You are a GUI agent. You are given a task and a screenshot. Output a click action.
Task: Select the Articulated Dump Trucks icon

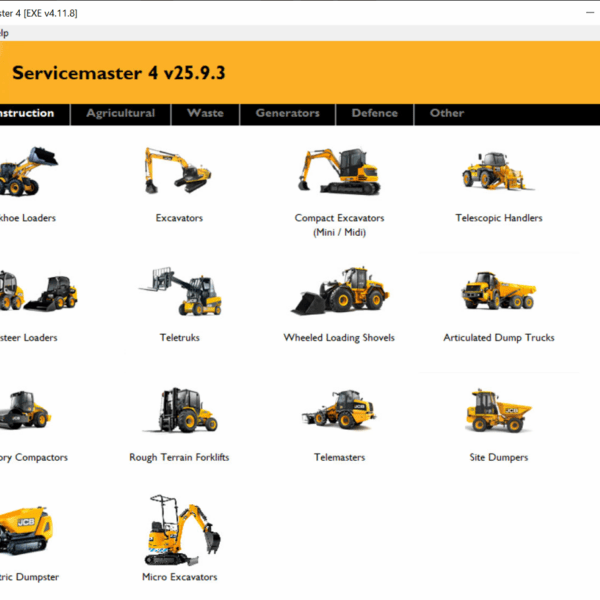(499, 290)
